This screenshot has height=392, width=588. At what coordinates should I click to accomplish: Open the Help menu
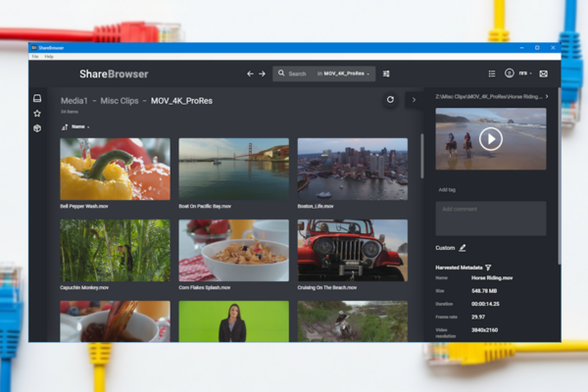tap(48, 57)
